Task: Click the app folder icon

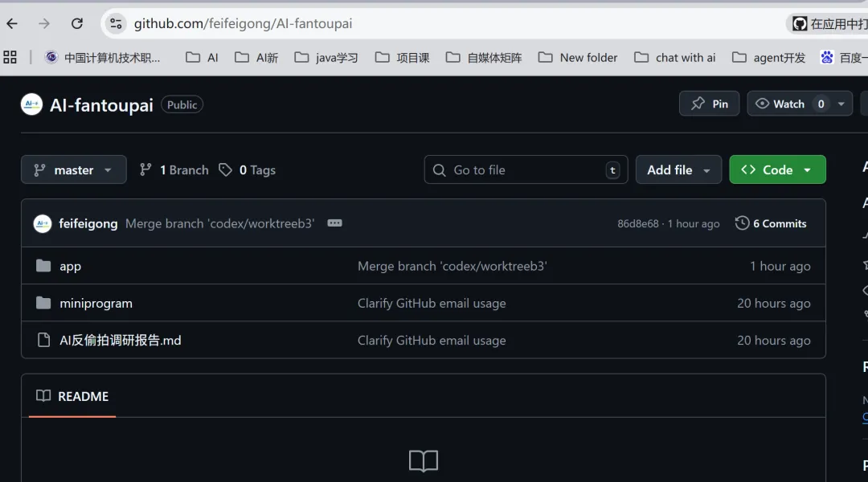Action: (43, 266)
